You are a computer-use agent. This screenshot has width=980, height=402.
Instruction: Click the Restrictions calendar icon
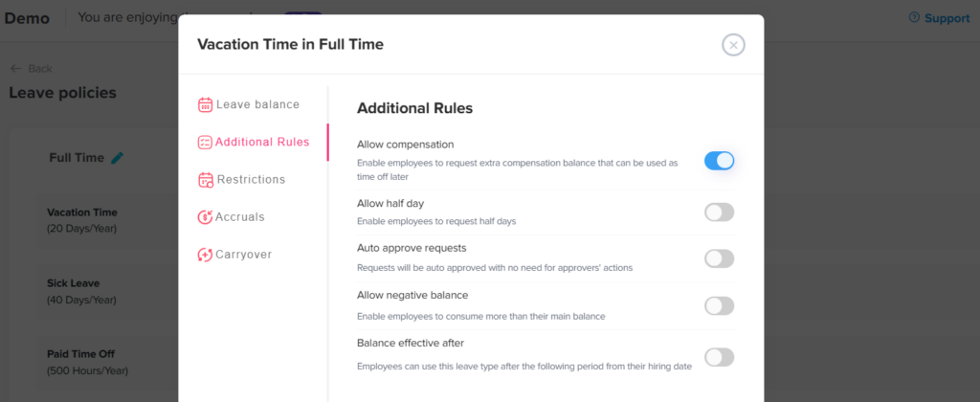point(205,180)
